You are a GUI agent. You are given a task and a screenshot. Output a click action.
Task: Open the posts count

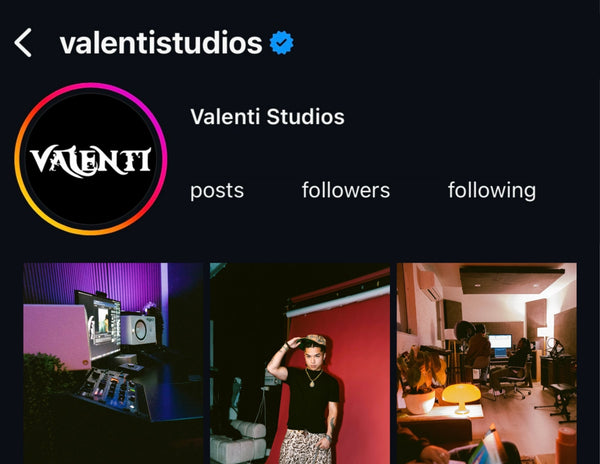217,190
